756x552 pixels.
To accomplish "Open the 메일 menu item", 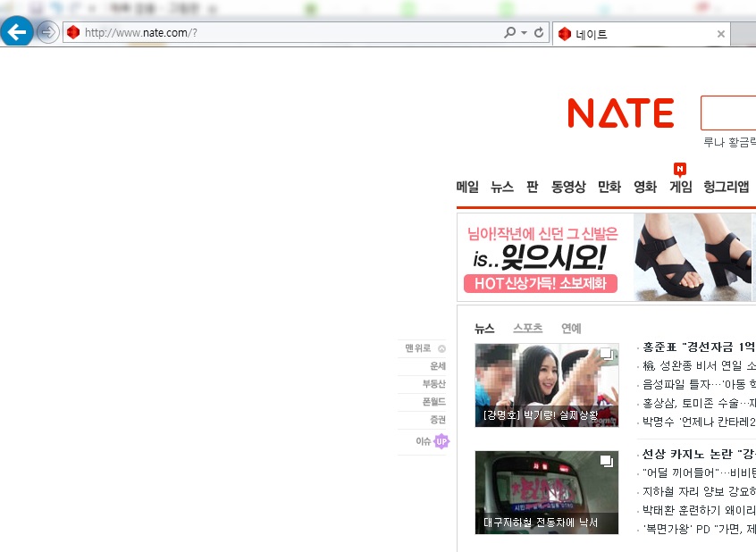I will 467,187.
